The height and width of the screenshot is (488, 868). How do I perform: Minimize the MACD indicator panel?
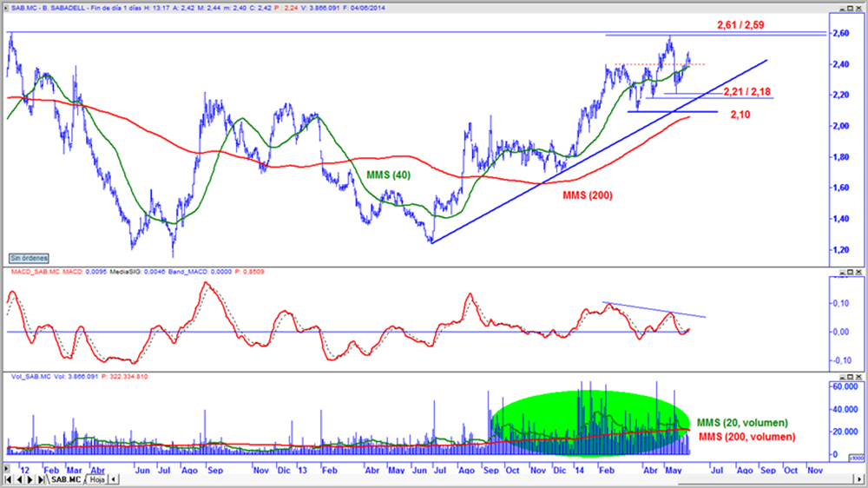[843, 272]
